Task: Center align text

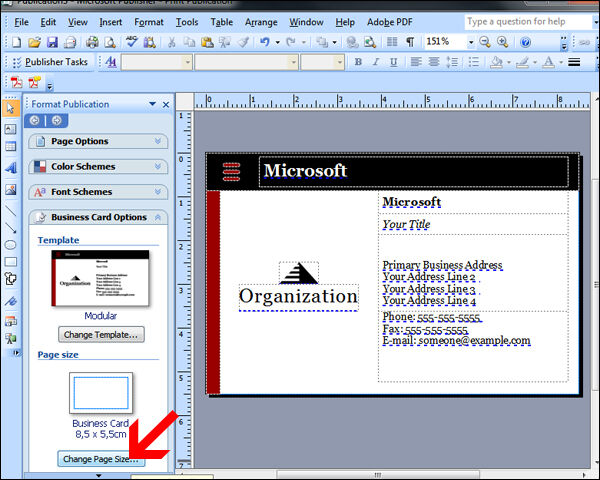Action: 434,62
